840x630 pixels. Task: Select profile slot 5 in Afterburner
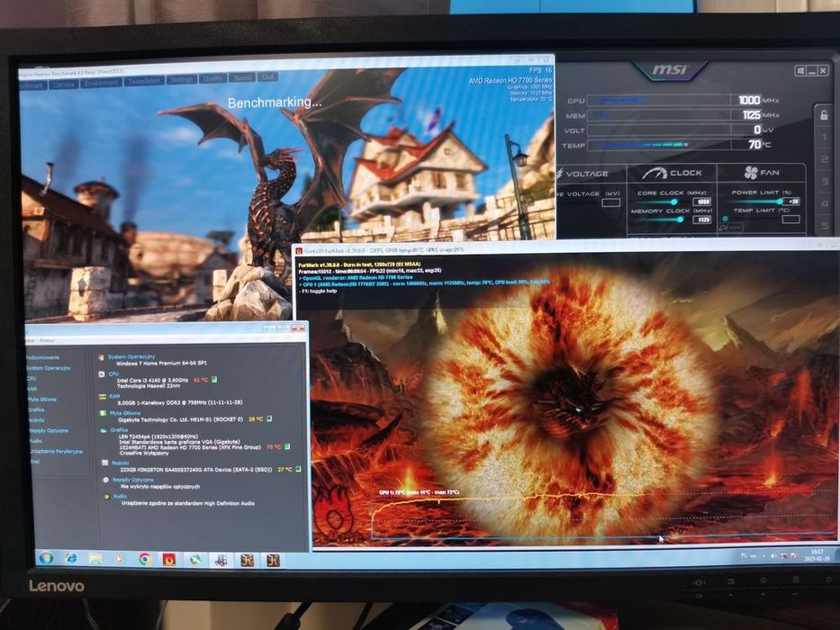tap(826, 226)
